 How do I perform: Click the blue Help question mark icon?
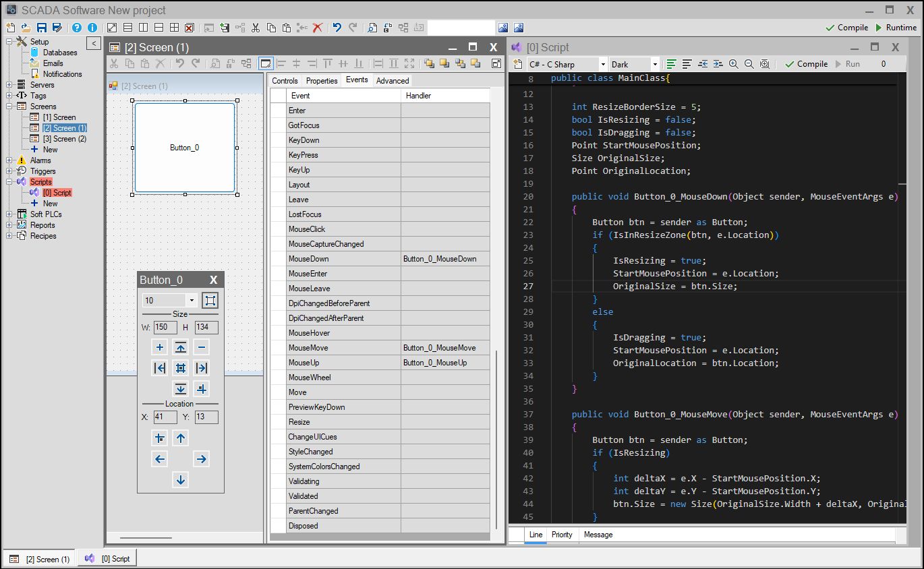[x=77, y=28]
